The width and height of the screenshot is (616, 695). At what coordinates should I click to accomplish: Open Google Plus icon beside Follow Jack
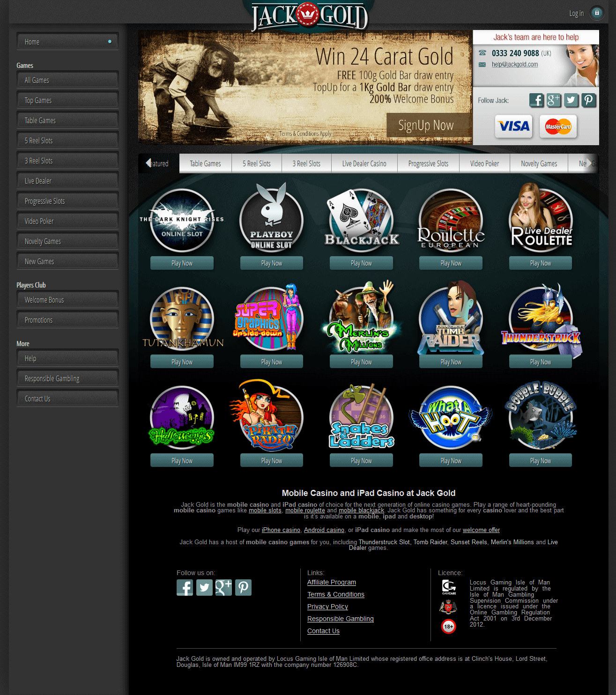tap(554, 100)
